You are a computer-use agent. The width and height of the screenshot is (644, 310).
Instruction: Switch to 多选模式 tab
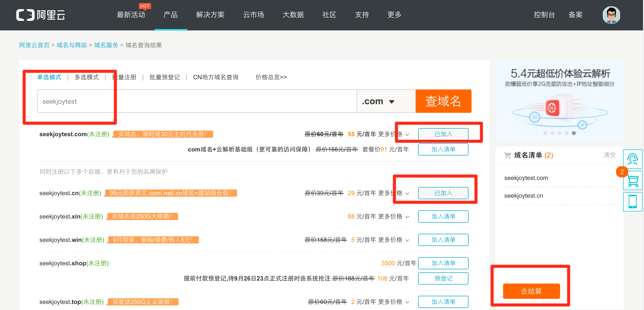coord(87,77)
